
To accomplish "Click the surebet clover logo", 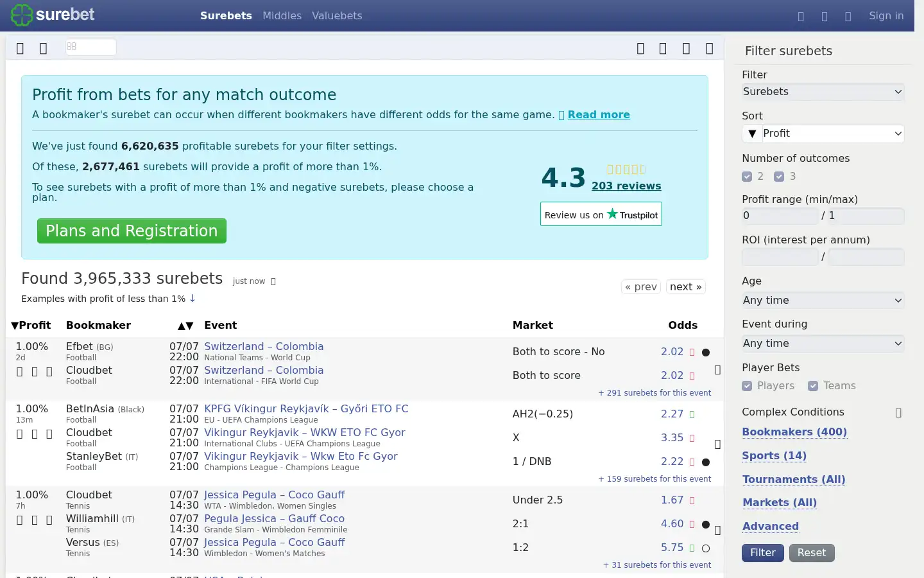I will (x=53, y=15).
